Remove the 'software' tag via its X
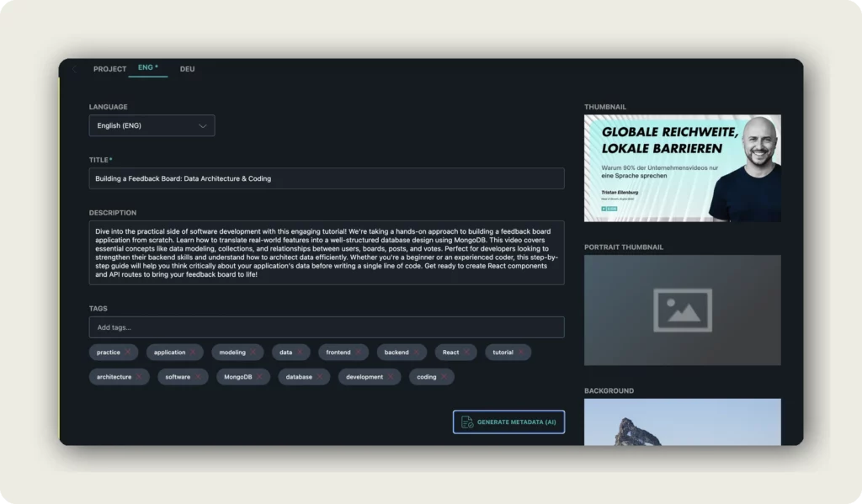 pyautogui.click(x=198, y=377)
